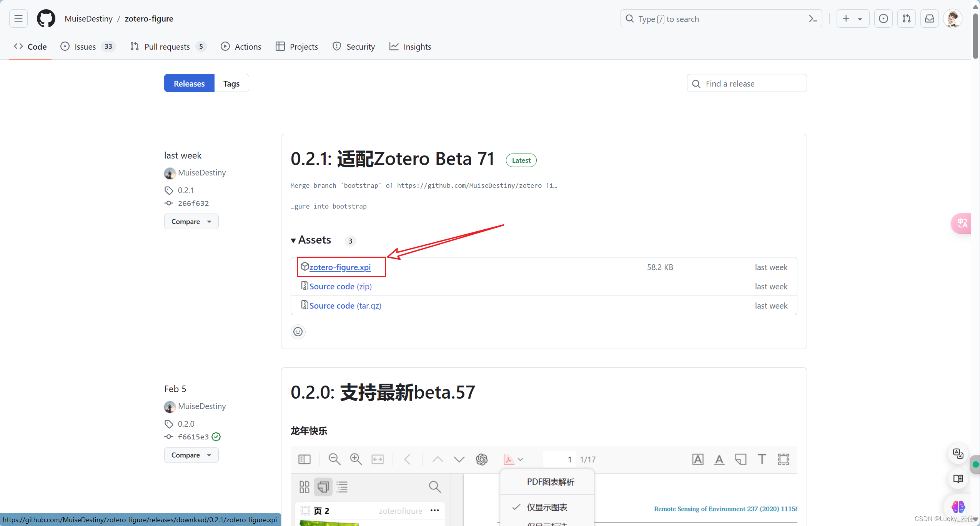Screen dimensions: 980x526
Task: Open release title 0.2.1 适配Zotero Beta 71
Action: point(393,159)
